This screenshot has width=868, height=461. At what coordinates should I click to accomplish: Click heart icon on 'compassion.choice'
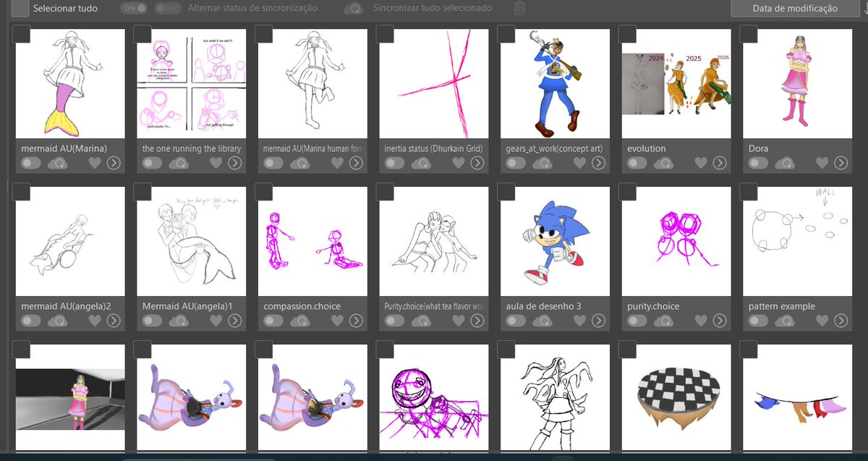(x=336, y=321)
